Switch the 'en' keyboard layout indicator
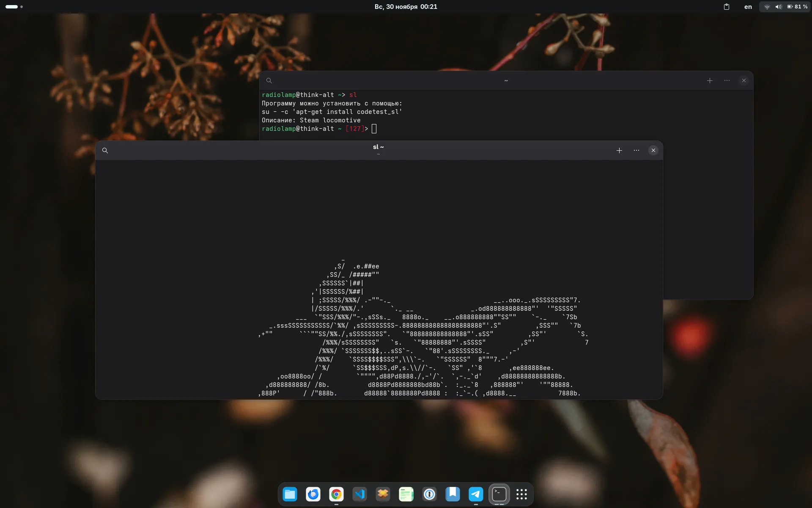This screenshot has height=508, width=812. (x=748, y=7)
